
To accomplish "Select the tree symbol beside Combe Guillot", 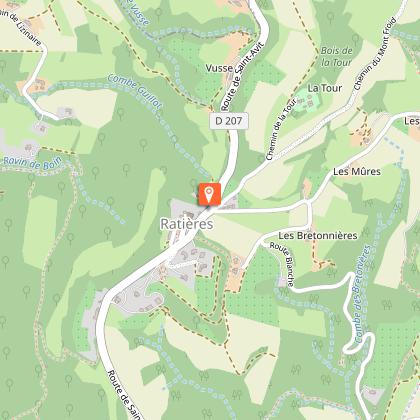I will 121,113.
